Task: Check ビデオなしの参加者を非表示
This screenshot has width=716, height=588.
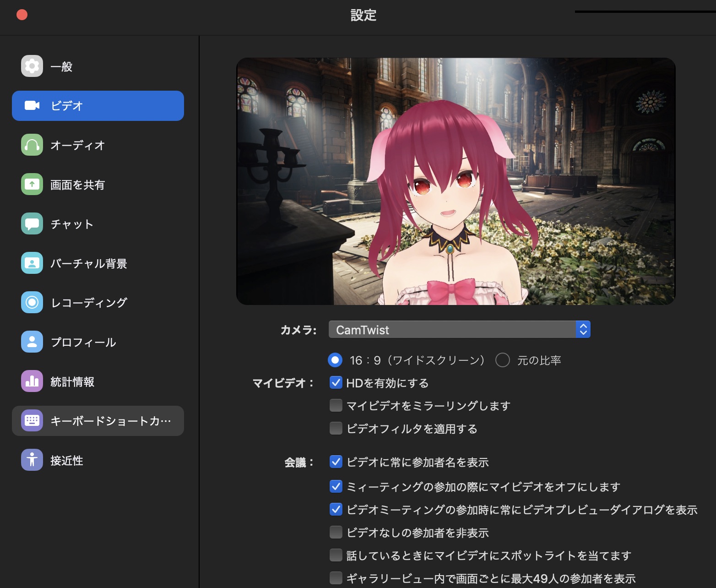Action: [336, 533]
